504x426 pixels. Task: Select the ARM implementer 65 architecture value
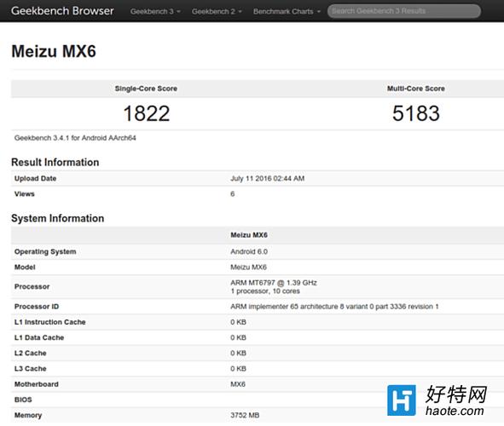[x=334, y=307]
